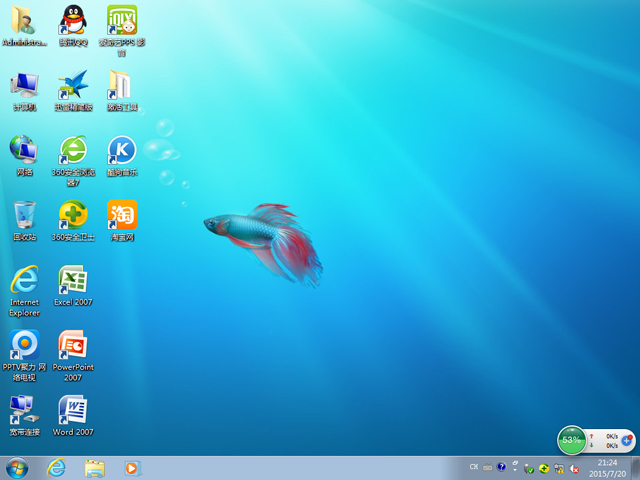Open the tray keyboard icon
This screenshot has height=480, width=640.
click(x=487, y=467)
